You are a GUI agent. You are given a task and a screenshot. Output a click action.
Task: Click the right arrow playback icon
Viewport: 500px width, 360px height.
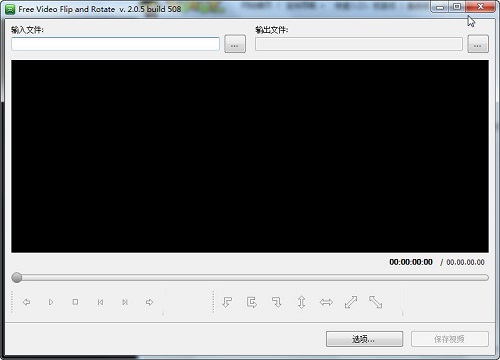click(149, 302)
